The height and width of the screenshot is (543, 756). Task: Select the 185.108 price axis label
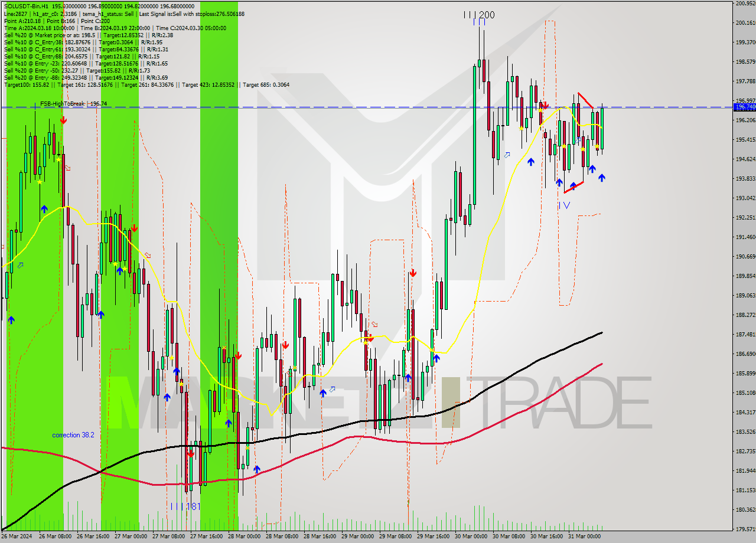(745, 392)
